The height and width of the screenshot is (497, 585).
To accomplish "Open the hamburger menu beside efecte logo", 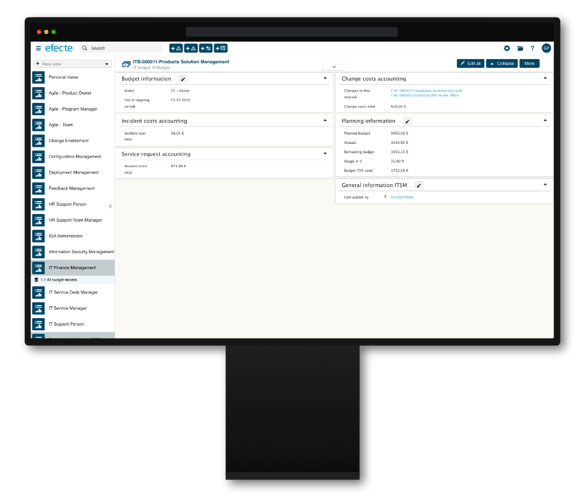I will (x=38, y=48).
